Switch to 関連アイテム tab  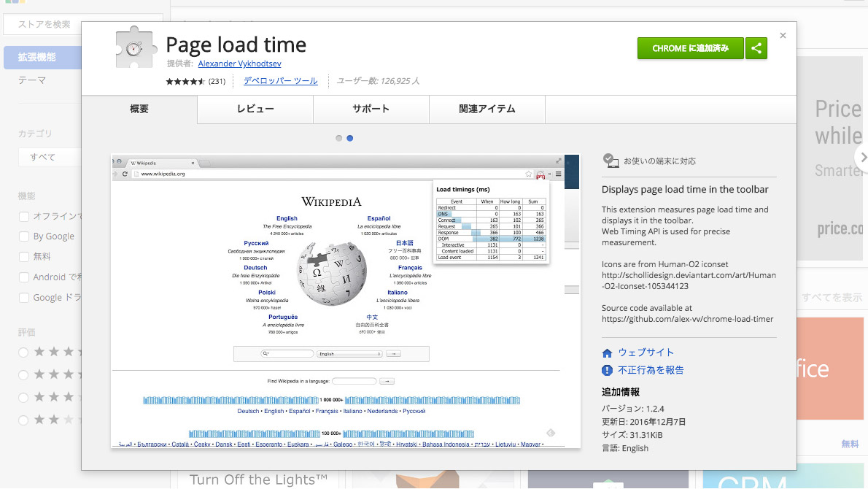click(x=487, y=109)
